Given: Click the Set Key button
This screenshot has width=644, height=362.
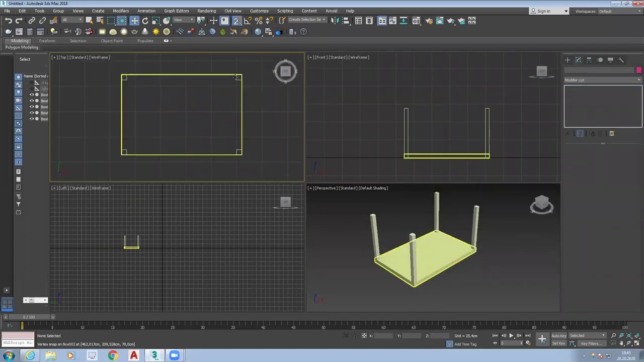Looking at the screenshot, I should (558, 343).
